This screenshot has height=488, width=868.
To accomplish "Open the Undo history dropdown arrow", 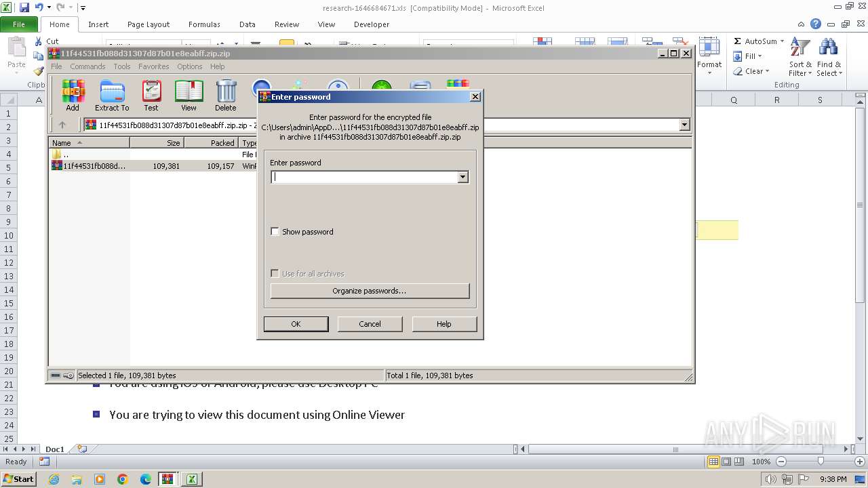I will point(49,7).
